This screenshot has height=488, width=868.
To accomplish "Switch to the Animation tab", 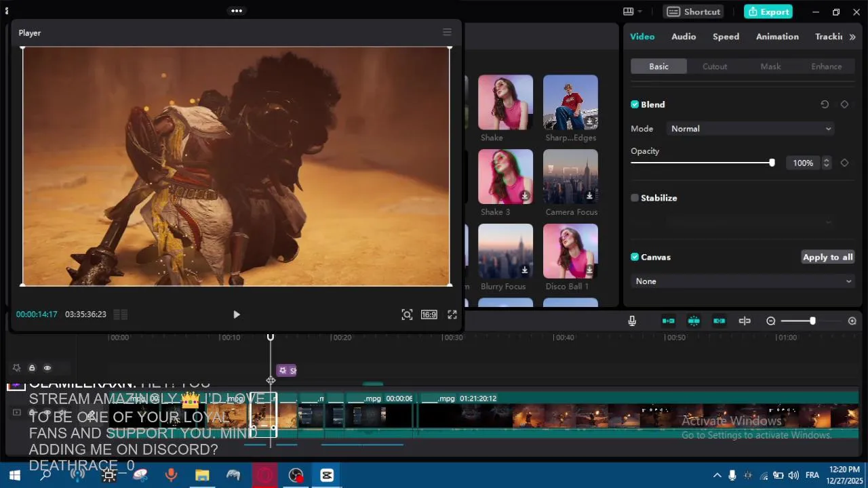I will click(x=777, y=37).
